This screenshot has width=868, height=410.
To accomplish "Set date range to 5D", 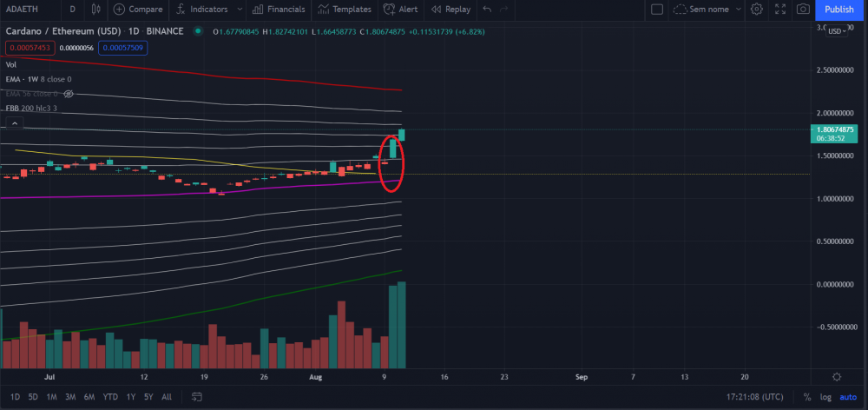I will pyautogui.click(x=33, y=397).
